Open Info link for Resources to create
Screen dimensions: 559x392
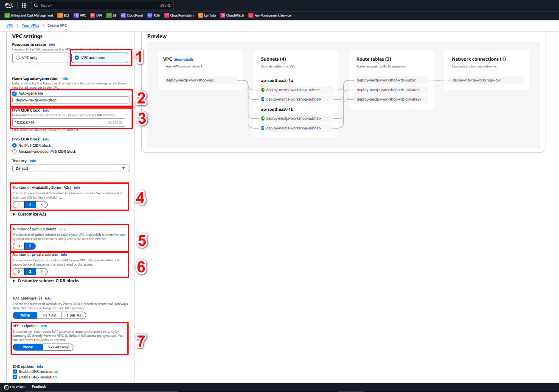[52, 45]
